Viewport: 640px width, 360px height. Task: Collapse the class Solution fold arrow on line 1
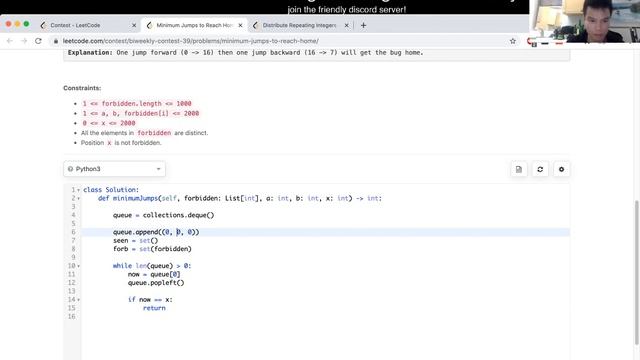tap(79, 190)
